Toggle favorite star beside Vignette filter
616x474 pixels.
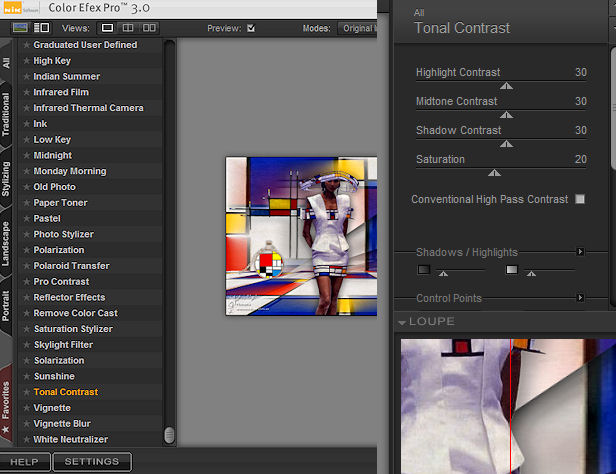25,408
